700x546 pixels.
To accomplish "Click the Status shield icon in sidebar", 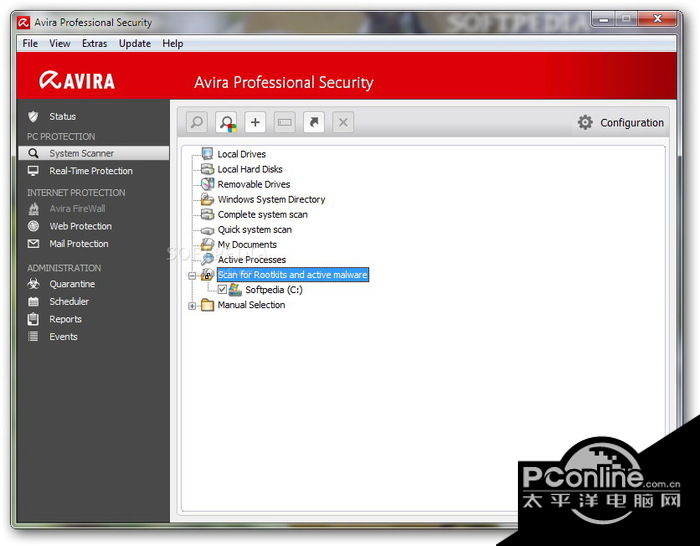I will point(33,117).
